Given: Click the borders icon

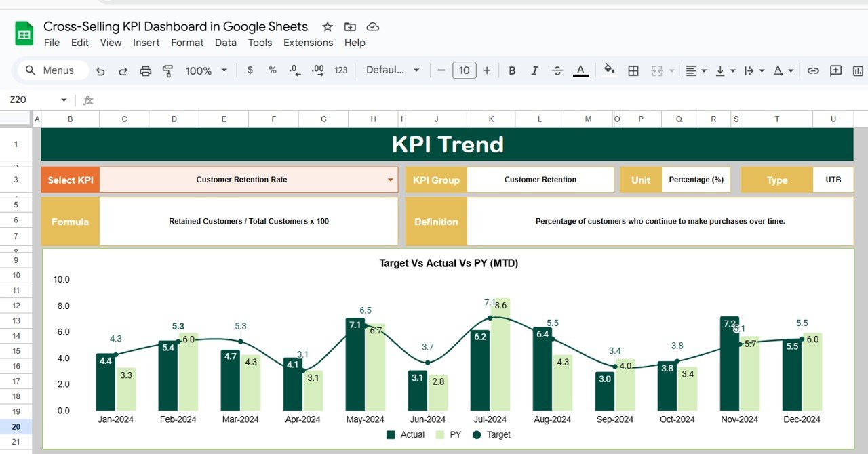Looking at the screenshot, I should click(x=633, y=70).
